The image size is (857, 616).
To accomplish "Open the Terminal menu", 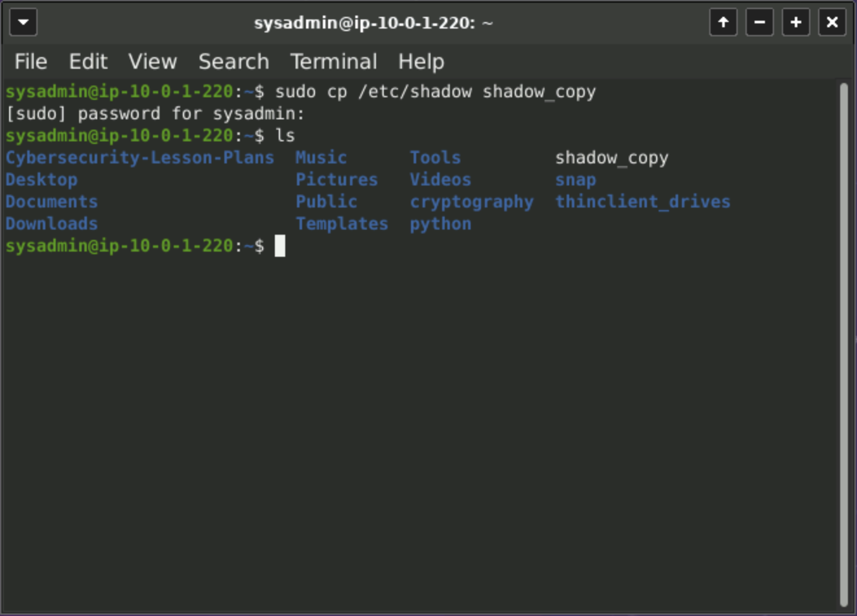I will pos(333,62).
